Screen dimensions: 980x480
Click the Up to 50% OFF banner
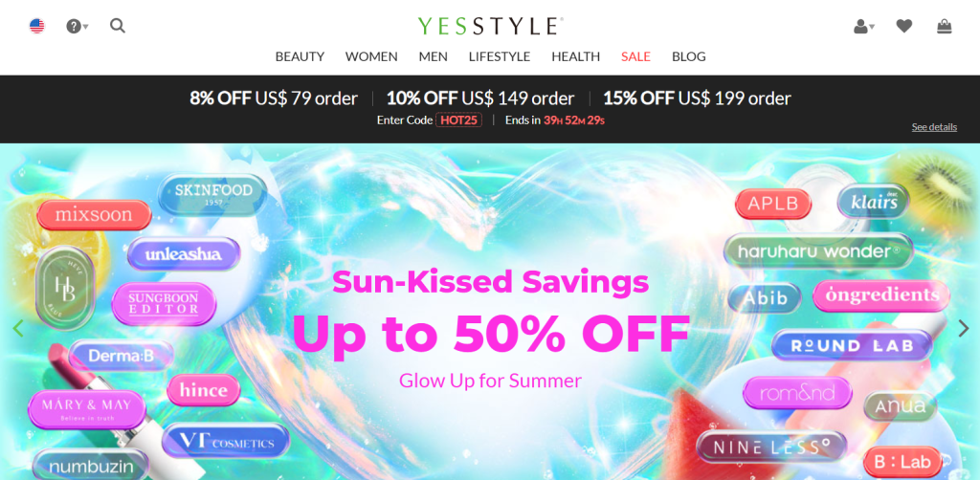(x=491, y=334)
